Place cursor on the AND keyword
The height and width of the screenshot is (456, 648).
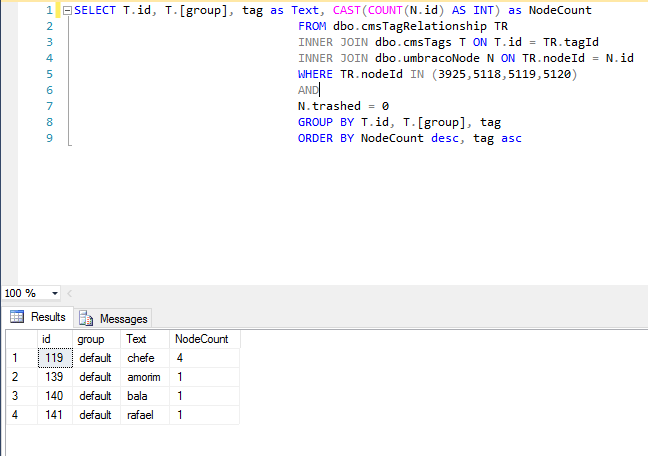pos(308,90)
